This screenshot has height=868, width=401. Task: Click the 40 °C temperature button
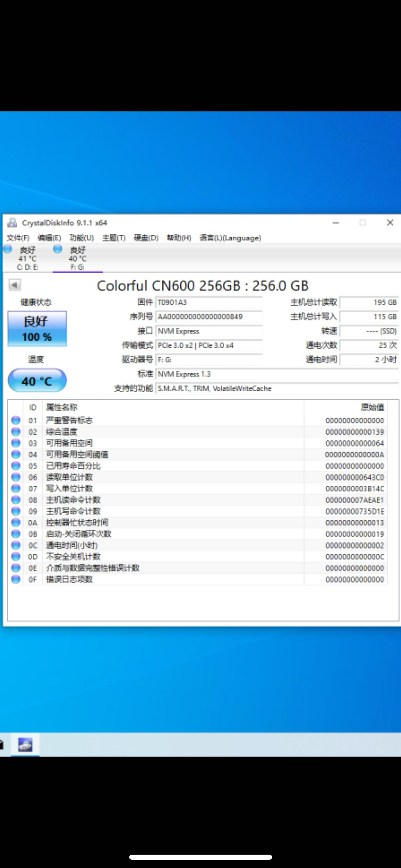pos(37,381)
